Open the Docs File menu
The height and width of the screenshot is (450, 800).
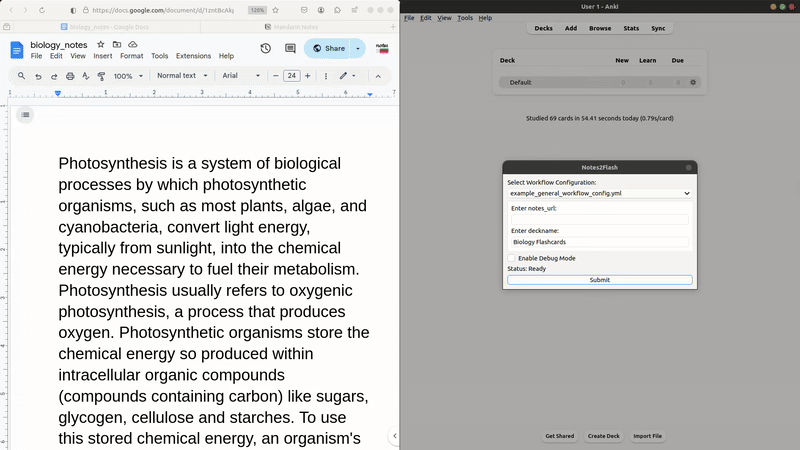tap(36, 56)
